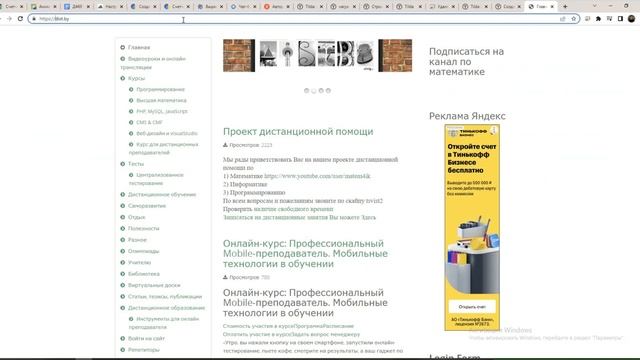Switch to the third carousel slide dot
This screenshot has height=360, width=640.
point(321,91)
